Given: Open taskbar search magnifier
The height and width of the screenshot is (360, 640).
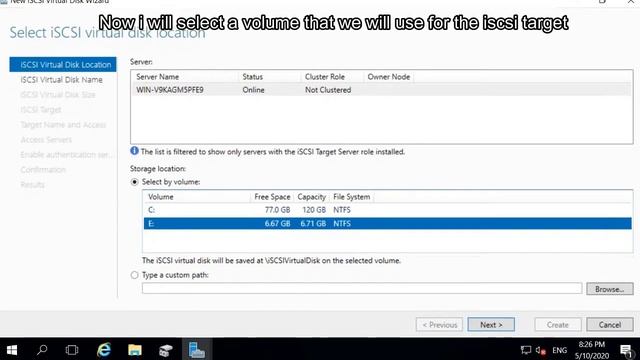Looking at the screenshot, I should 42,350.
